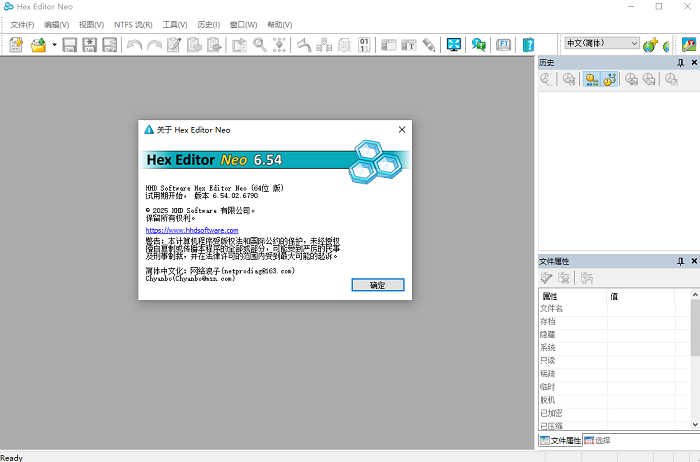Switch to the 选择 tab

[x=597, y=440]
